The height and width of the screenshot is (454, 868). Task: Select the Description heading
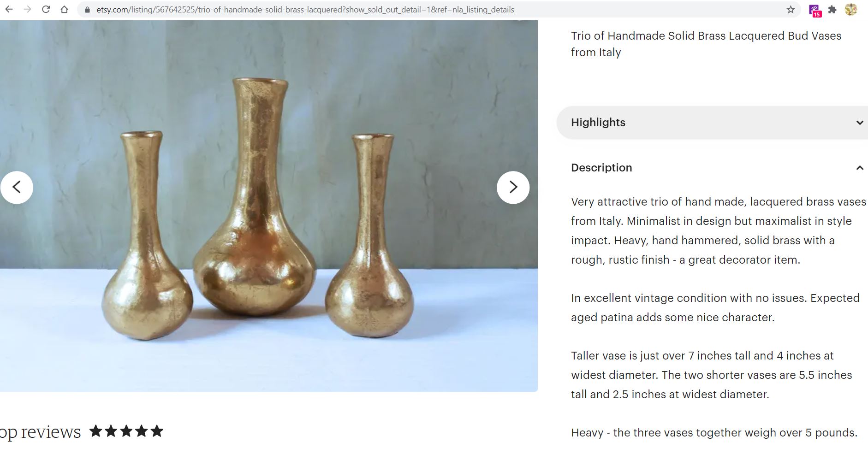[601, 167]
